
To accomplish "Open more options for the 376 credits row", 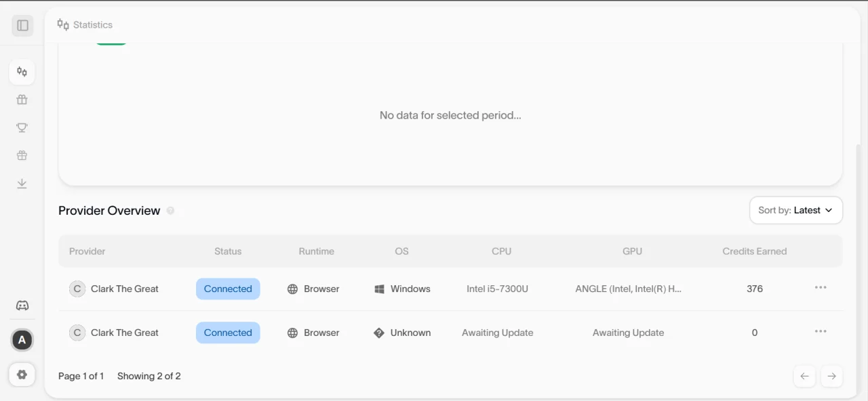I will [x=821, y=287].
